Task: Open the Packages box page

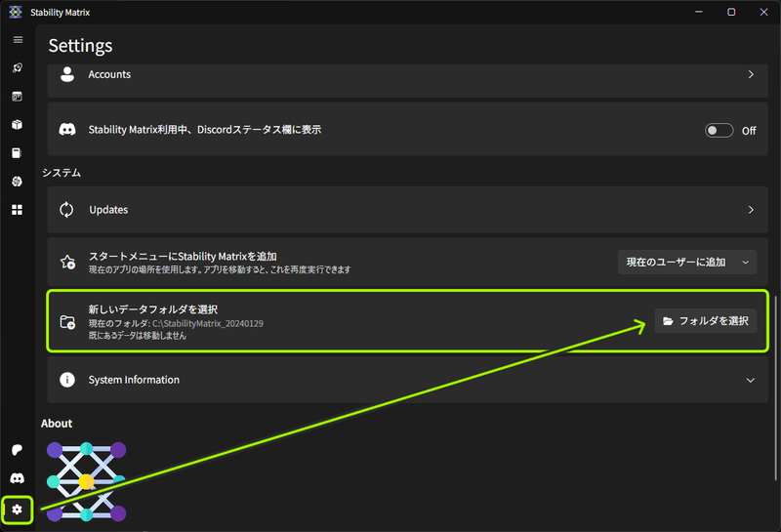Action: point(18,125)
